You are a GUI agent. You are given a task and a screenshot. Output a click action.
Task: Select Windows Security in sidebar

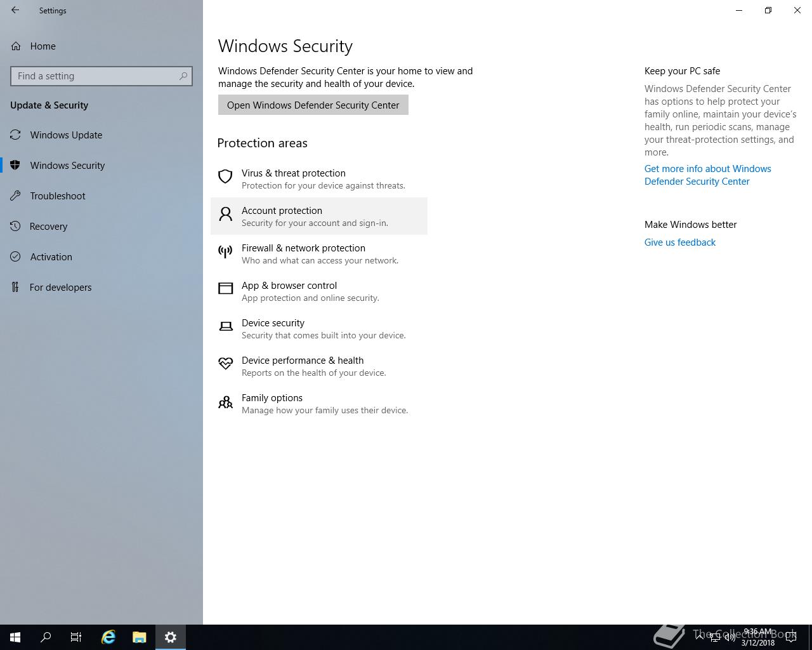(x=67, y=166)
